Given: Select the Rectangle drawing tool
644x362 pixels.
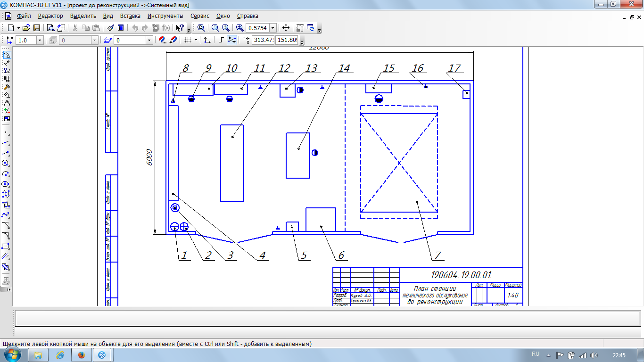Looking at the screenshot, I should [x=6, y=246].
